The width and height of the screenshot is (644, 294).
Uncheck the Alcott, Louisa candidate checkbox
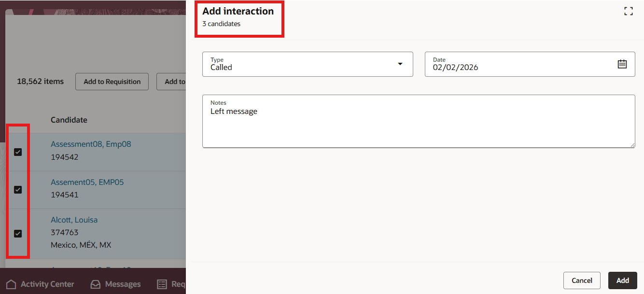point(18,233)
